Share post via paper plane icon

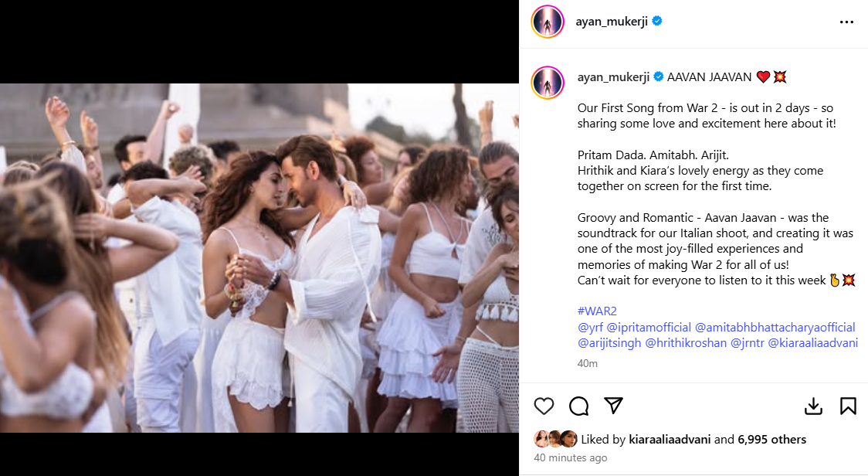point(613,406)
